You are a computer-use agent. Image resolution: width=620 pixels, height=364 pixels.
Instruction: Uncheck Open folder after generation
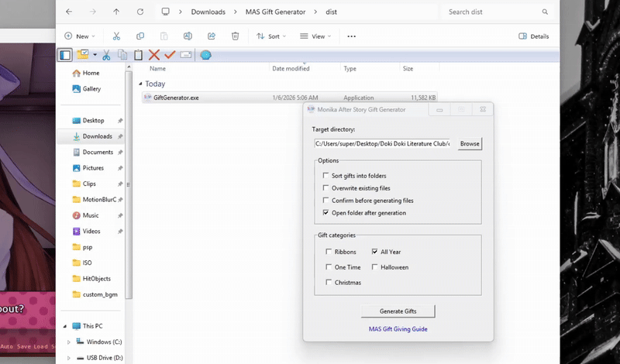(325, 213)
